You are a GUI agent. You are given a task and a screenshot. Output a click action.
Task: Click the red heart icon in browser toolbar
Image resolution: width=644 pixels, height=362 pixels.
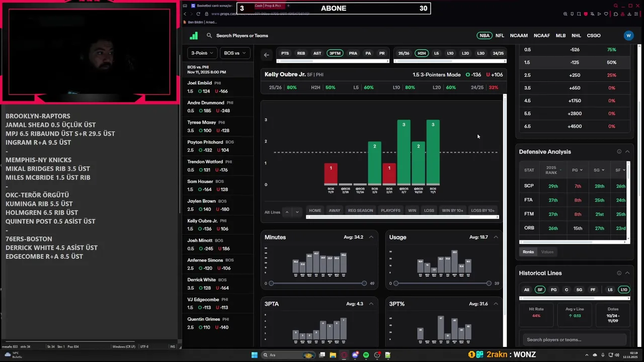585,14
